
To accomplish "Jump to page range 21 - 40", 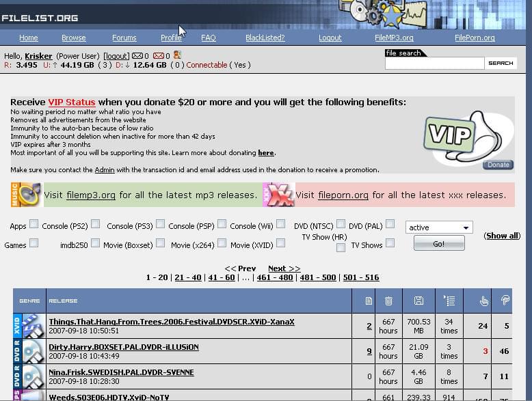I will [x=188, y=277].
